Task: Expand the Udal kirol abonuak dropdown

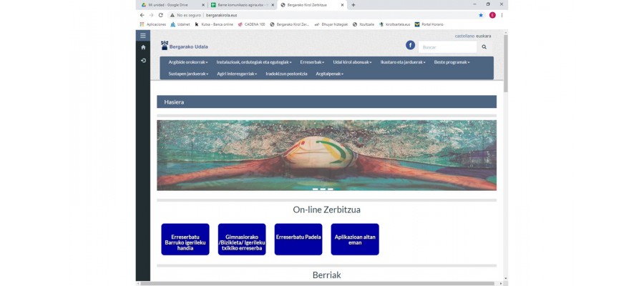Action: coord(352,62)
